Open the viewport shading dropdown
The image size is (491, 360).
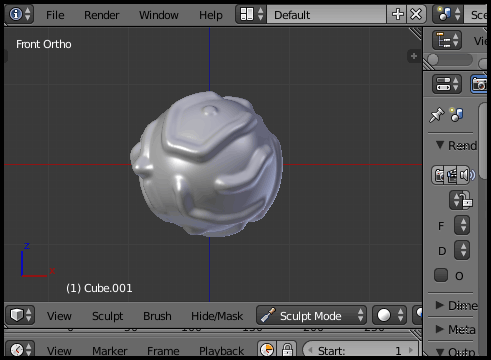pos(389,315)
